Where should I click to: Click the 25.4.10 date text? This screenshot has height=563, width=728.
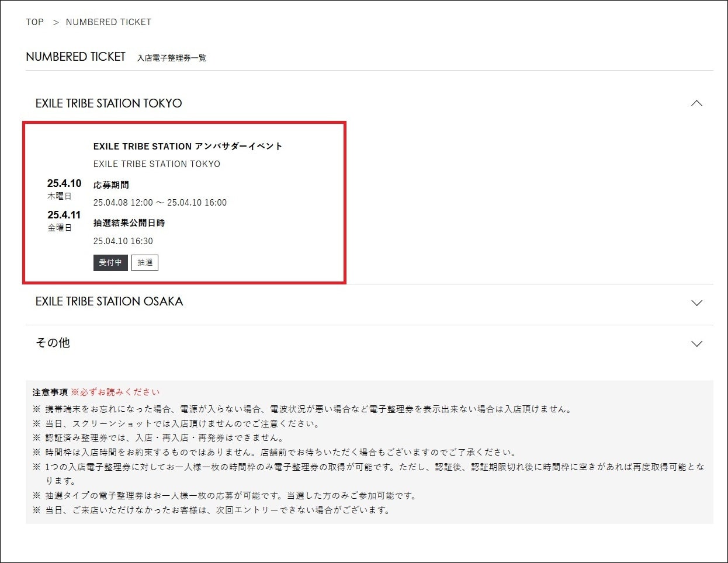point(64,183)
